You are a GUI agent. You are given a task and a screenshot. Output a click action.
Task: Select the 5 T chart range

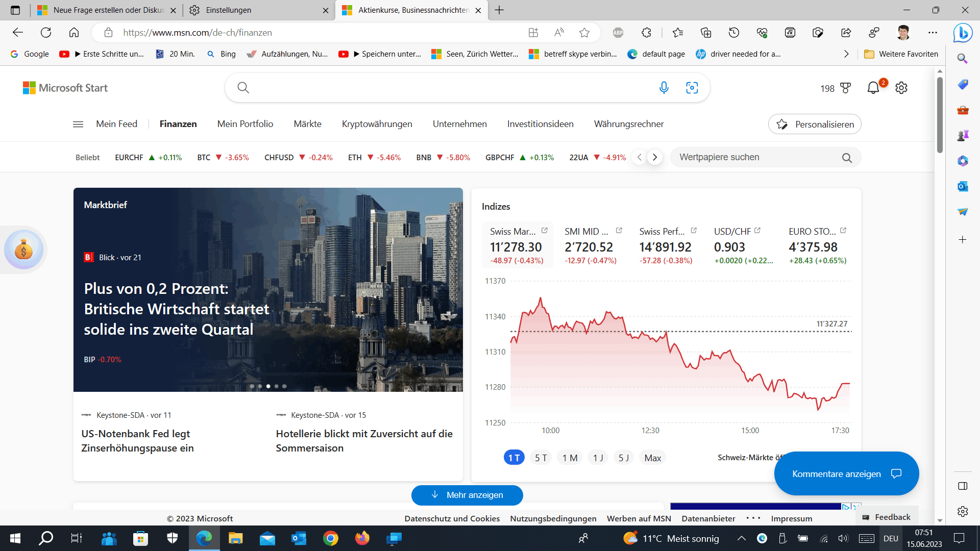click(x=541, y=458)
